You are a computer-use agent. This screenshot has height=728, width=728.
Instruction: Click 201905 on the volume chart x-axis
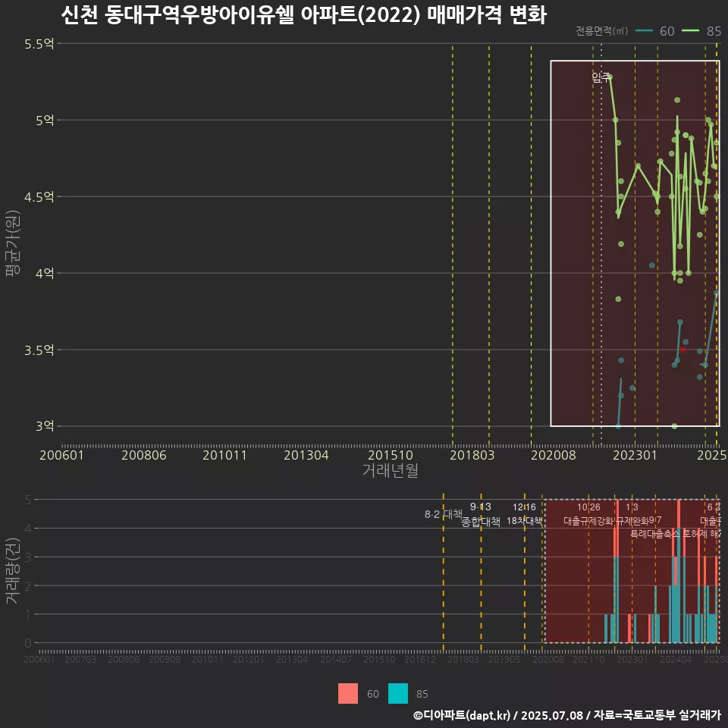504,659
